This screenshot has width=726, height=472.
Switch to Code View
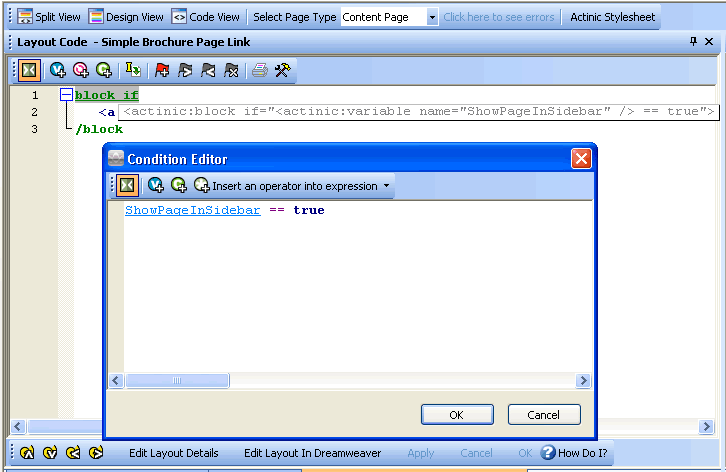(x=206, y=17)
